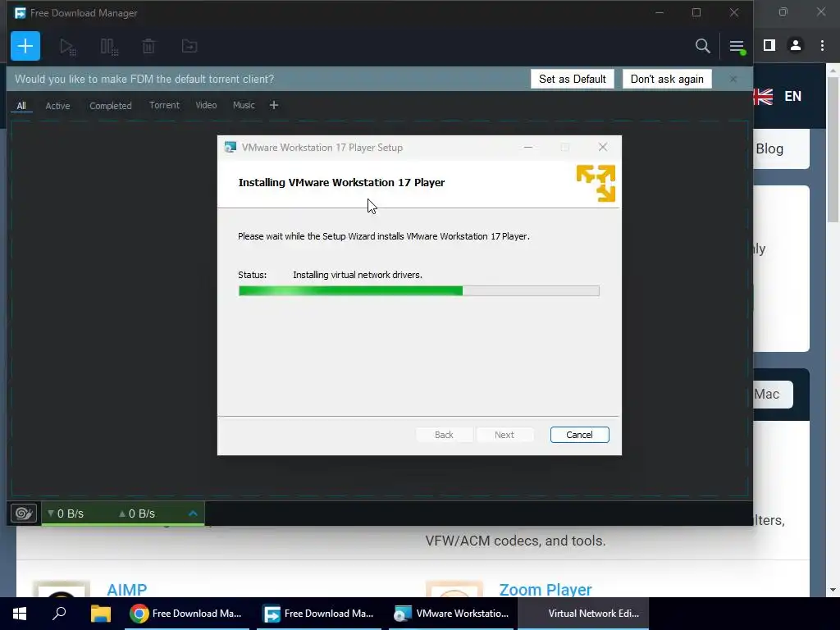Switch to Virtual Network Editor taskbar item
This screenshot has height=630, width=840.
click(x=583, y=614)
